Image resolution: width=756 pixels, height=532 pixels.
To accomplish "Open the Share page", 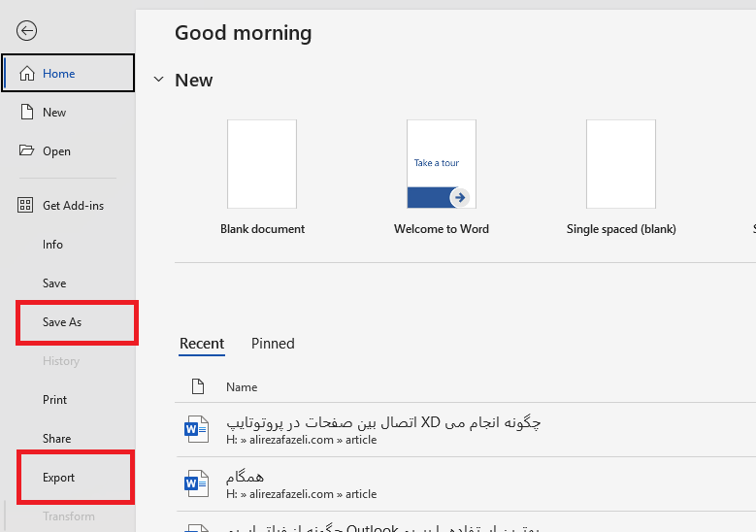I will pyautogui.click(x=68, y=439).
